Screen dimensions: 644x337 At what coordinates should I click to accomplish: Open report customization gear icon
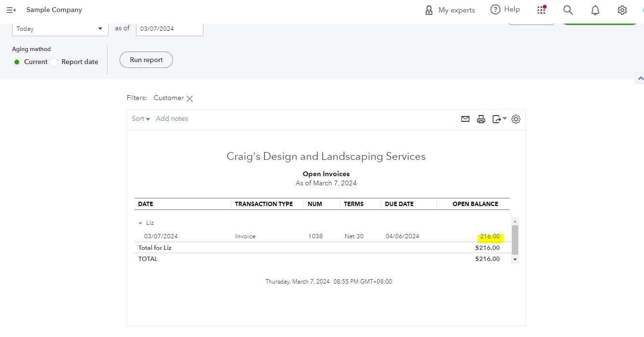(x=516, y=119)
